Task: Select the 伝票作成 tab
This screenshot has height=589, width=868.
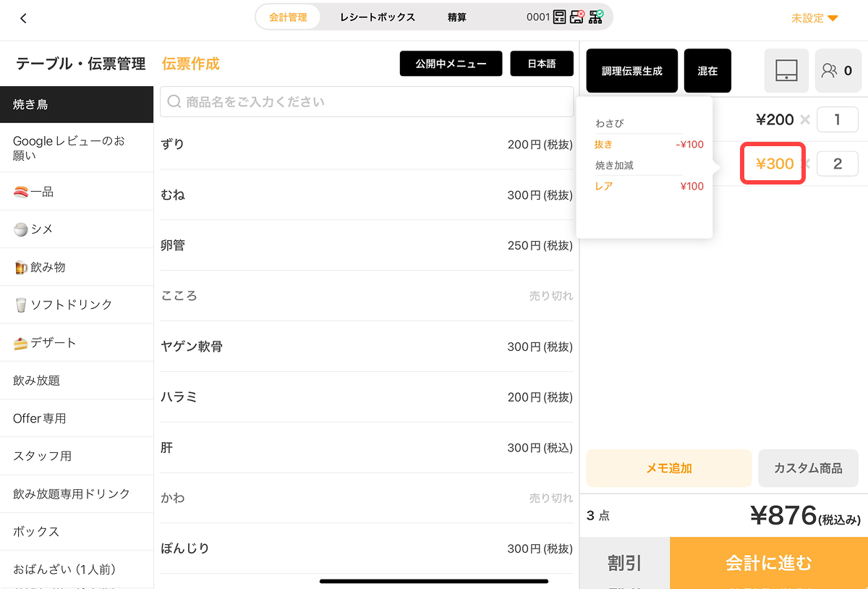Action: pos(191,64)
